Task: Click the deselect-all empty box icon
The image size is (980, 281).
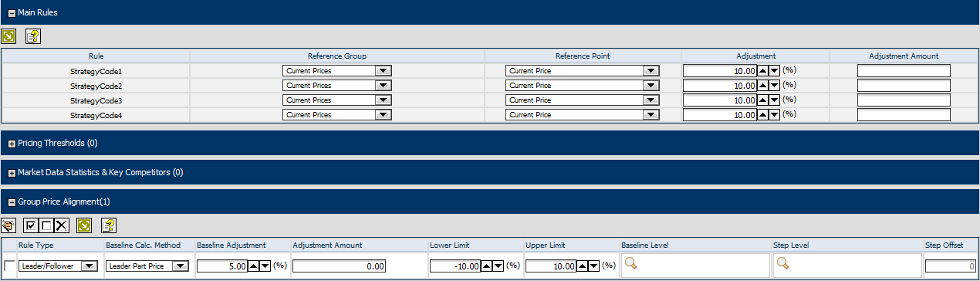Action: point(46,225)
